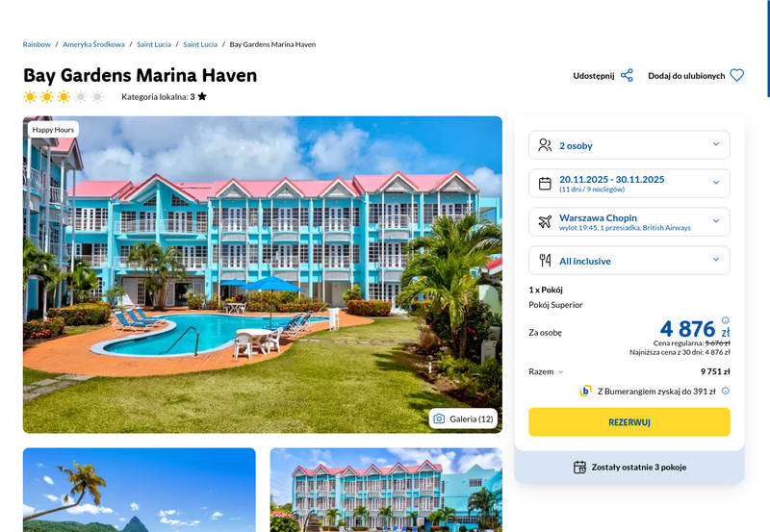770x532 pixels.
Task: Go to Rainbow breadcrumb link
Action: tap(37, 44)
